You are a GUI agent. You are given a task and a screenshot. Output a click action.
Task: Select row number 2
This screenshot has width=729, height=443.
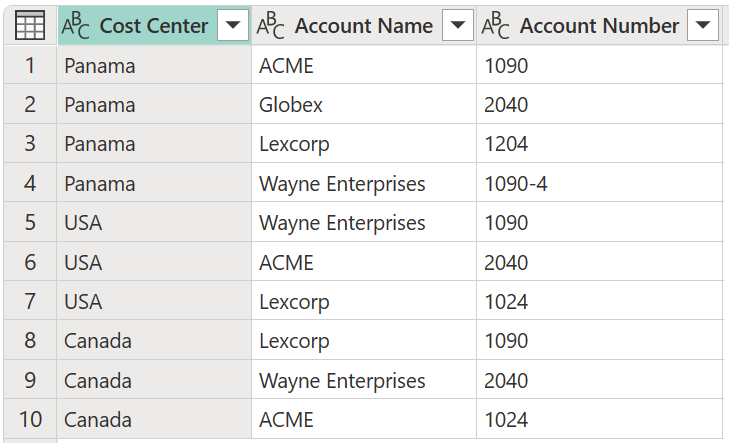point(30,104)
